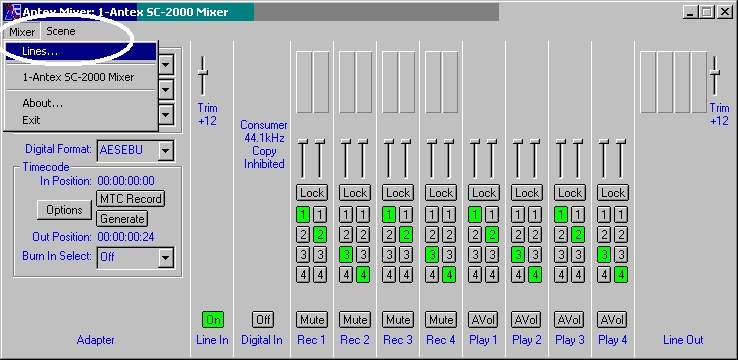Click the Line In Trim slider
The image size is (738, 360).
[x=203, y=75]
